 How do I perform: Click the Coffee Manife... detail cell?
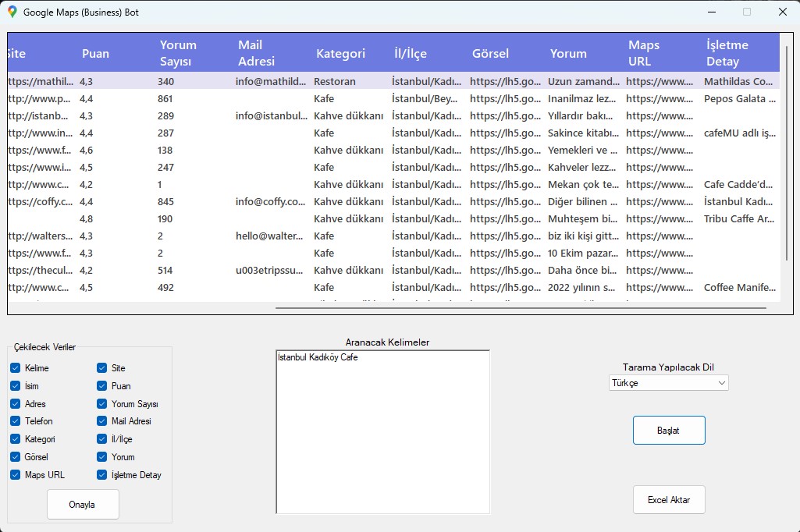[740, 287]
